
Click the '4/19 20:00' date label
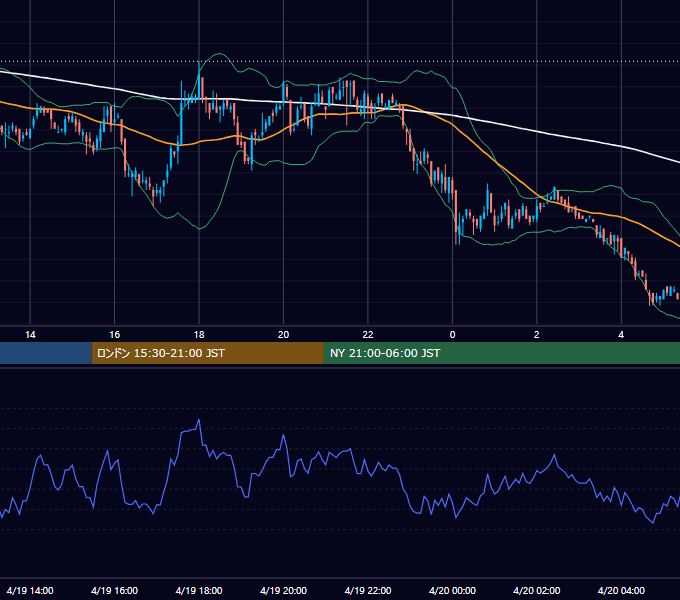tap(283, 590)
